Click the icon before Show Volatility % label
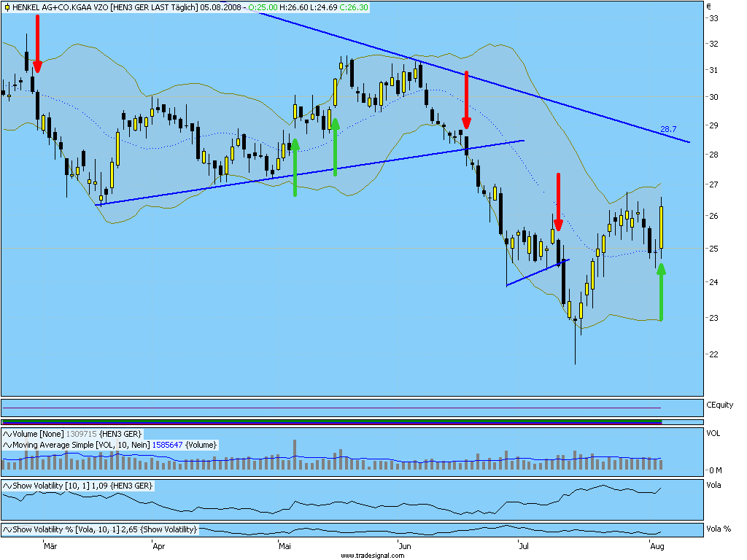Image resolution: width=747 pixels, height=560 pixels. [7, 529]
